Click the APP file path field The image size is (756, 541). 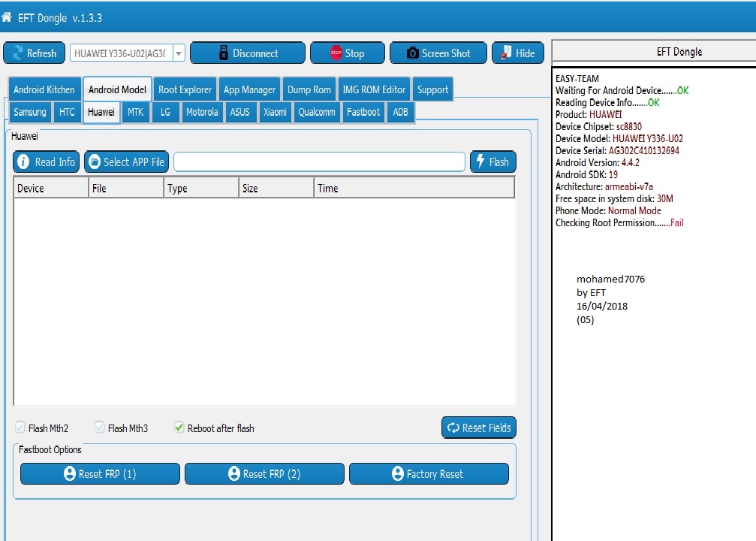pyautogui.click(x=319, y=162)
